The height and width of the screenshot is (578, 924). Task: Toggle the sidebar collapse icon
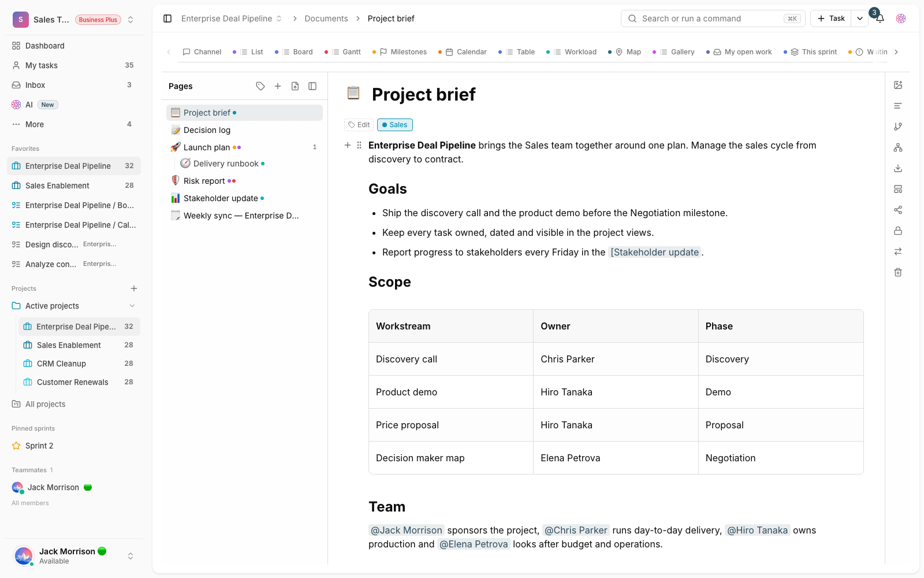pos(167,18)
